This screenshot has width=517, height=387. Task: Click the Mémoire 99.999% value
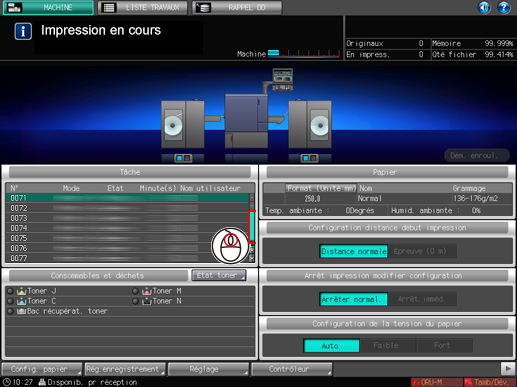[499, 43]
